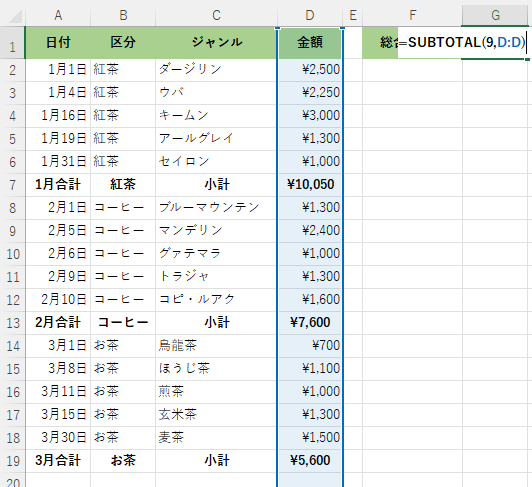This screenshot has width=532, height=487.
Task: Click the 3月30日 date cell
Action: point(58,438)
